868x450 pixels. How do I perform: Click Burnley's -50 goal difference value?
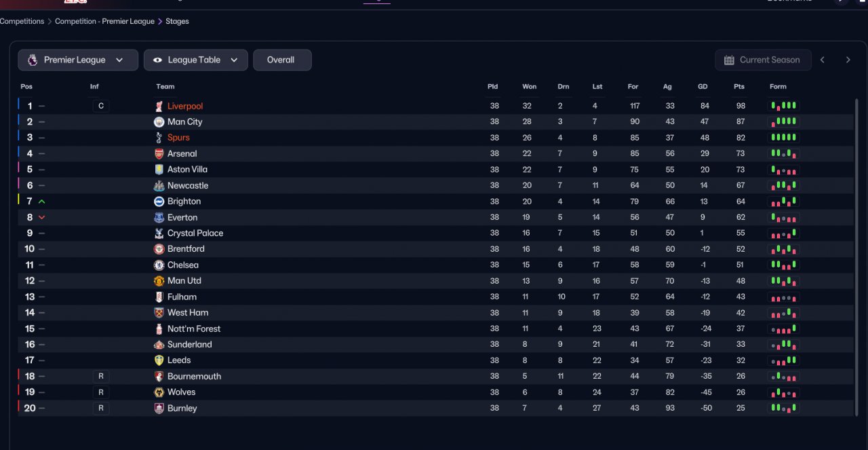(705, 408)
